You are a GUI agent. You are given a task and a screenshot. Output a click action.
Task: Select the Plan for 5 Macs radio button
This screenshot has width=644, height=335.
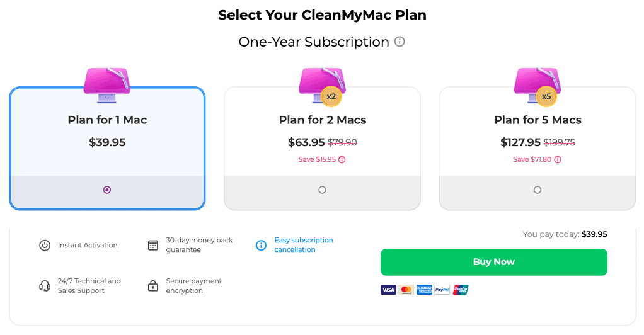coord(538,190)
